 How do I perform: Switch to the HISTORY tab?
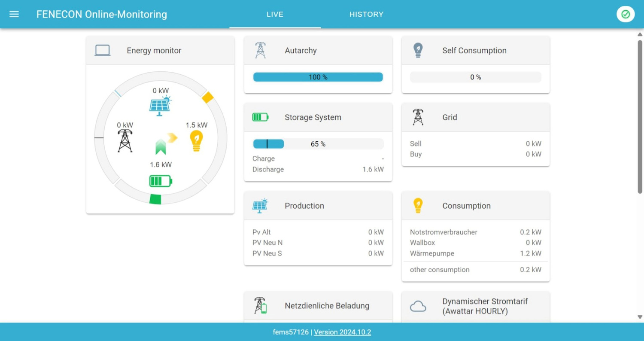[x=366, y=14]
